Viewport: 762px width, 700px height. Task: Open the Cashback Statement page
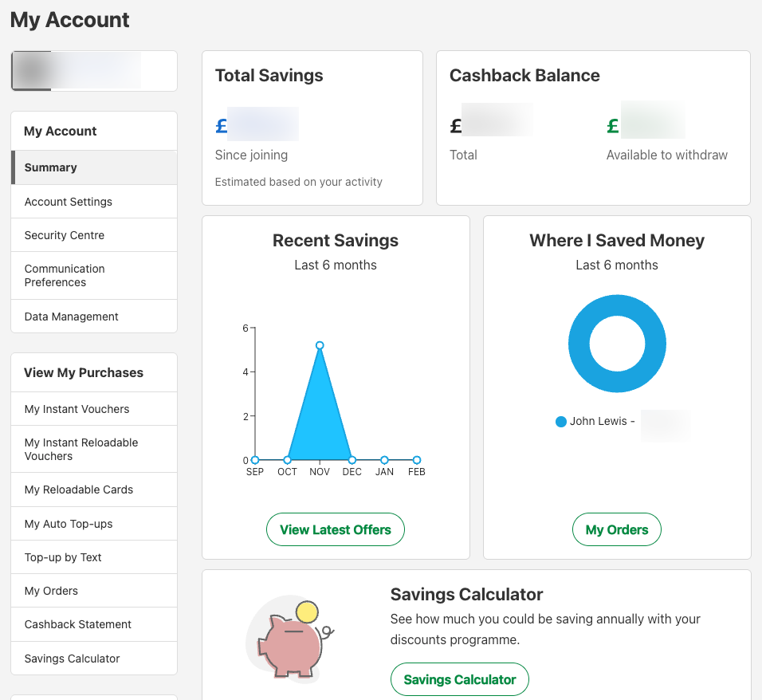pos(77,624)
